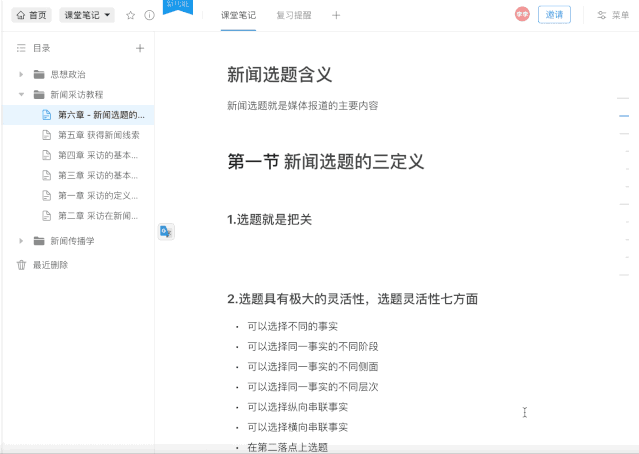Image resolution: width=639 pixels, height=454 pixels.
Task: Open document 第三章 采访的基本...
Action: tap(78, 175)
